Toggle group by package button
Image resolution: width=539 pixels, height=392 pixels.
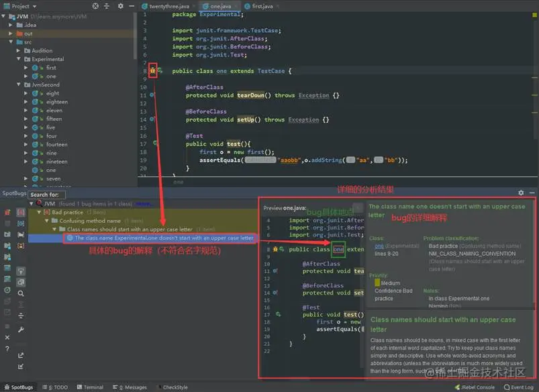[21, 234]
